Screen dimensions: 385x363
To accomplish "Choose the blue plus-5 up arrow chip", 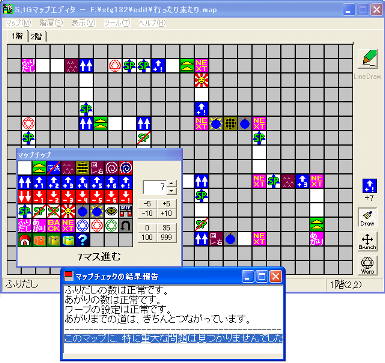I will point(97,182).
